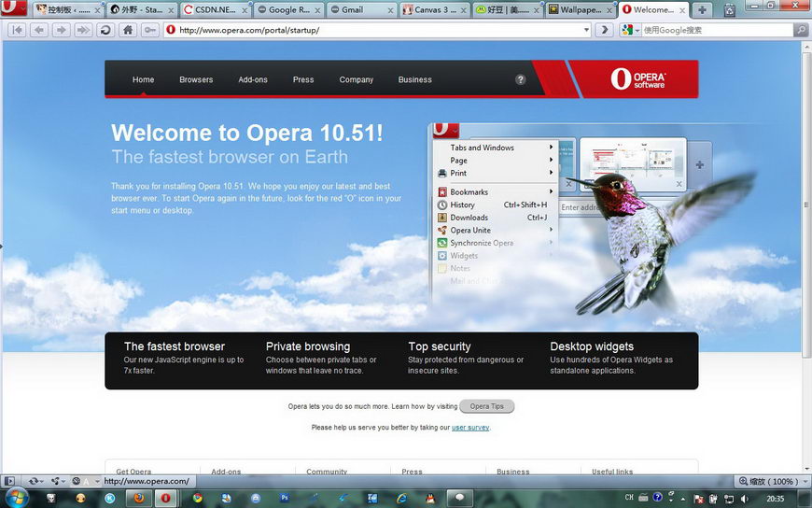Launch Firefox from the taskbar
Screen dimensions: 812x508
click(x=139, y=498)
